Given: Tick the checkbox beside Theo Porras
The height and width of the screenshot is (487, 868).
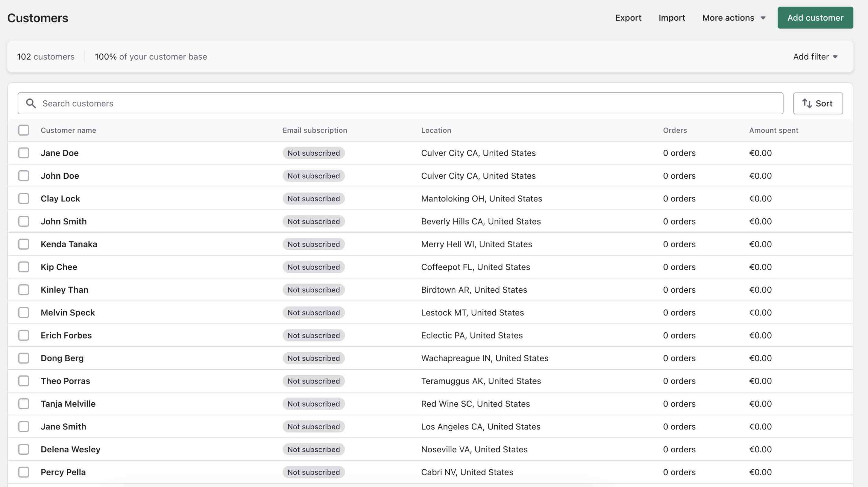Looking at the screenshot, I should pos(24,381).
